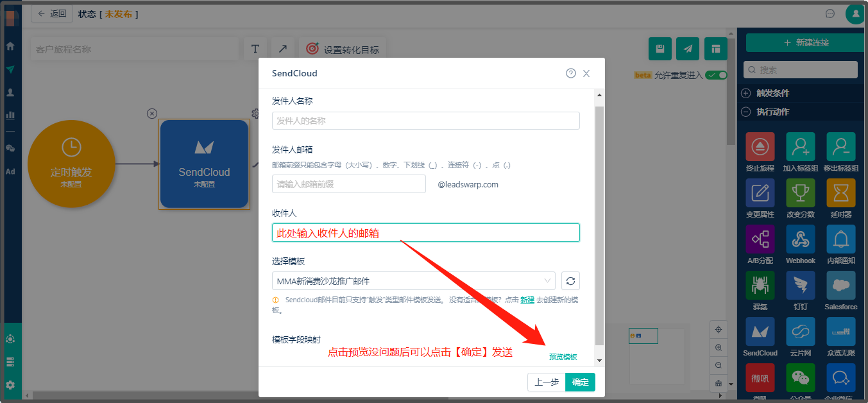This screenshot has width=868, height=403.
Task: Open the WeChat icon in left sidebar
Action: (x=10, y=148)
